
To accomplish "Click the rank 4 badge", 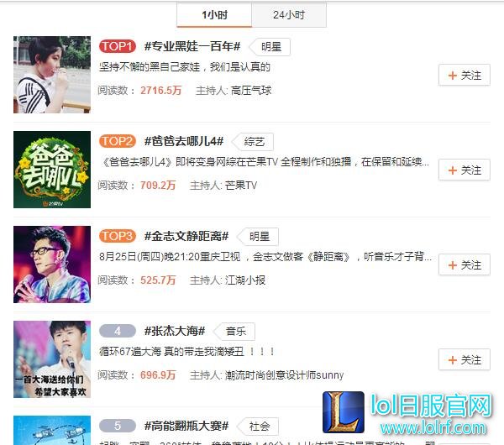I will pyautogui.click(x=118, y=331).
